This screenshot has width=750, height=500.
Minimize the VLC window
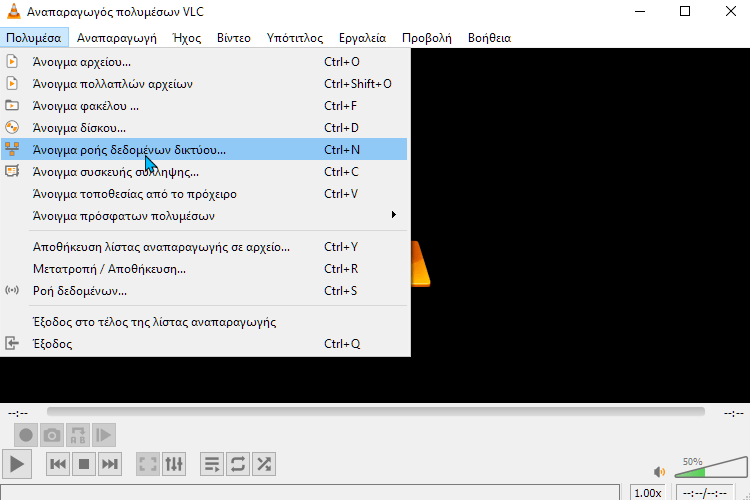(640, 11)
